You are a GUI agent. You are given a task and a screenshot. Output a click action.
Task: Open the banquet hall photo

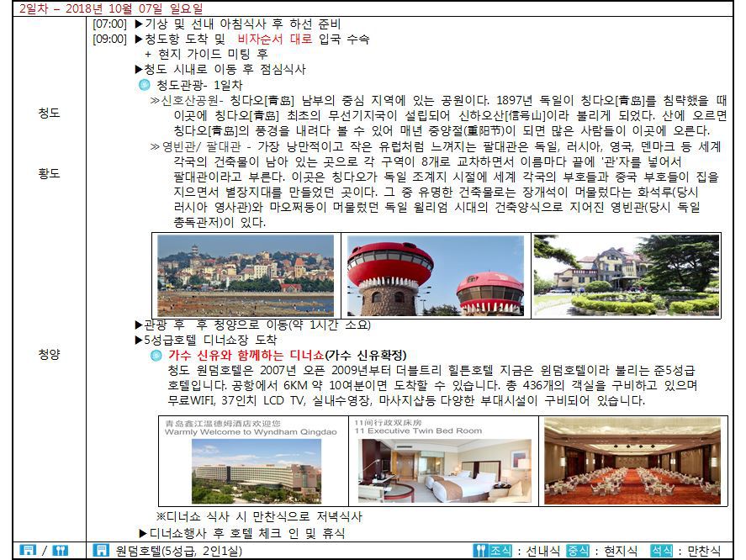(x=632, y=461)
